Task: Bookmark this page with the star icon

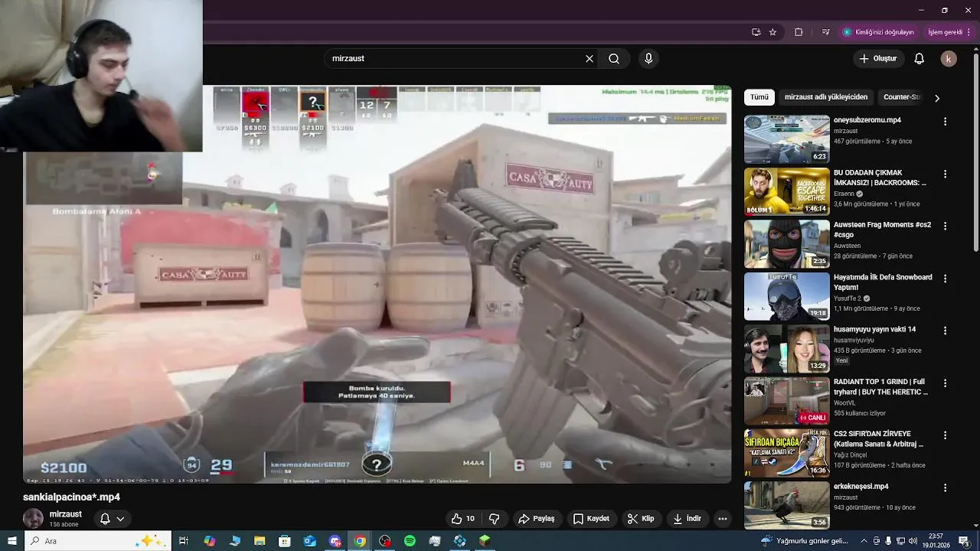Action: 773,32
